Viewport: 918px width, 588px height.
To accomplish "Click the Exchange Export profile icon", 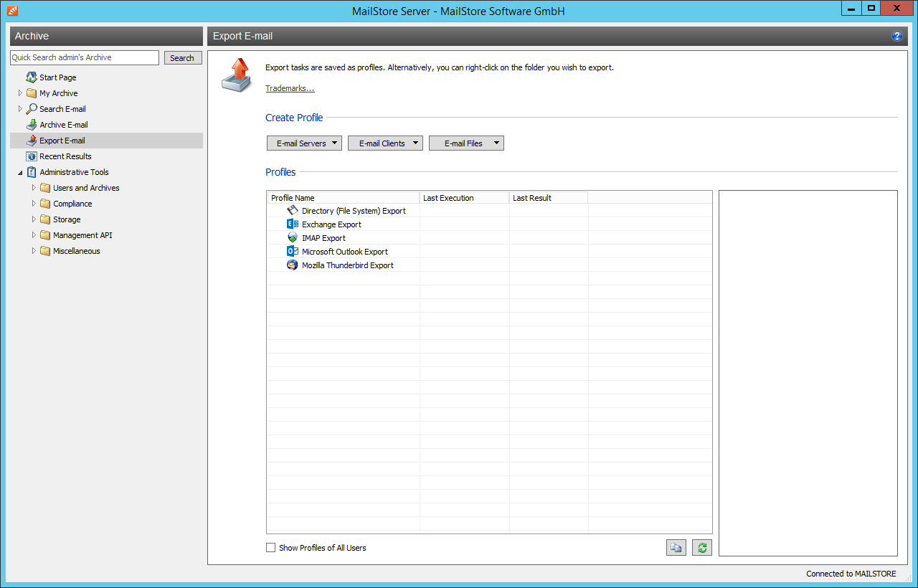I will [292, 224].
